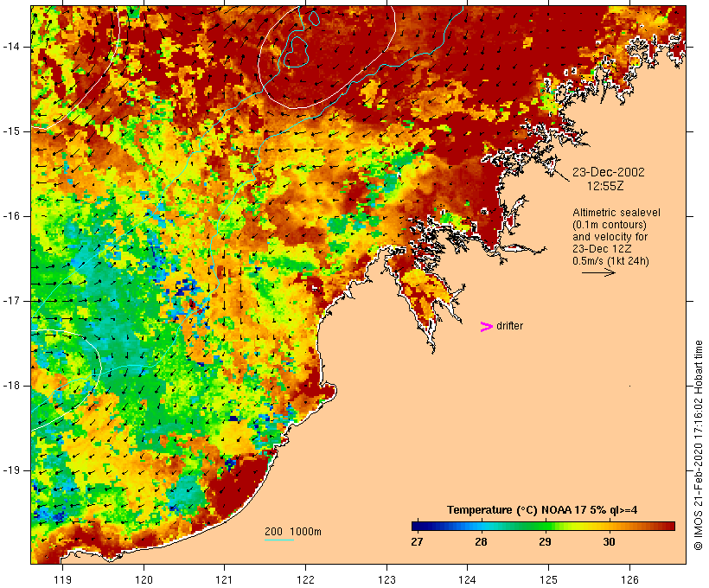Click the '(0.1m contours)' text line

610,225
